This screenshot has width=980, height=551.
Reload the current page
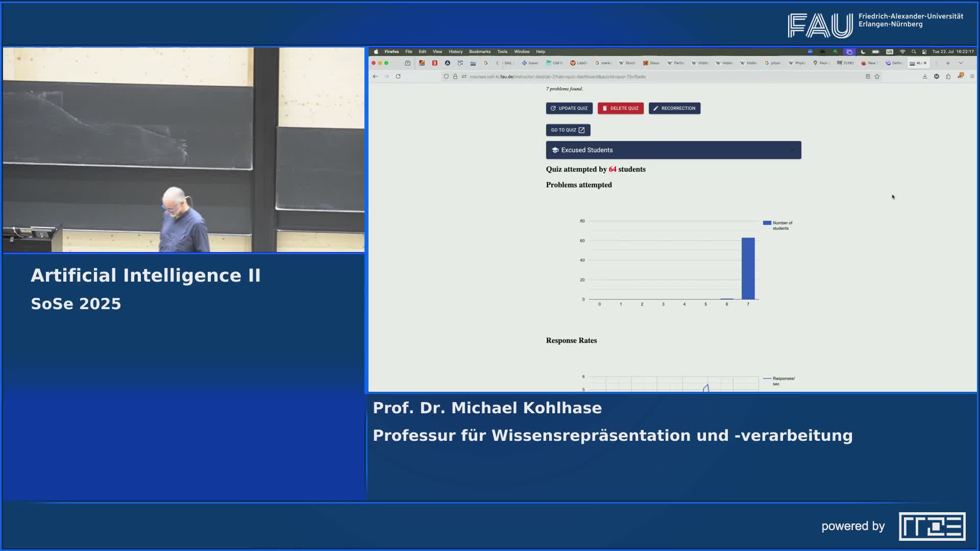pos(398,76)
